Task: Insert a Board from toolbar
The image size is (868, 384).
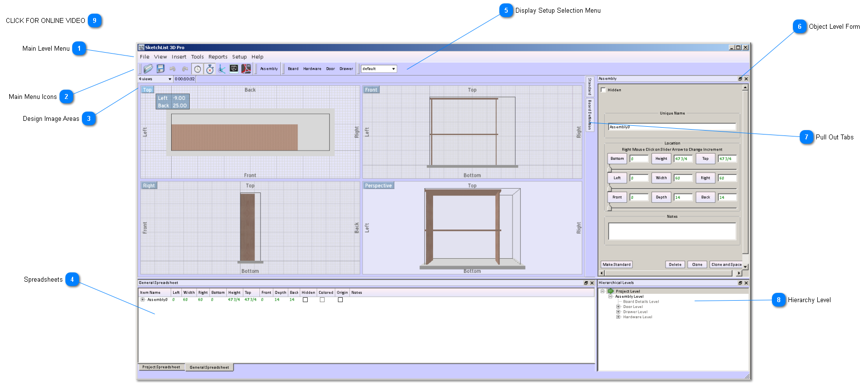Action: pyautogui.click(x=293, y=69)
